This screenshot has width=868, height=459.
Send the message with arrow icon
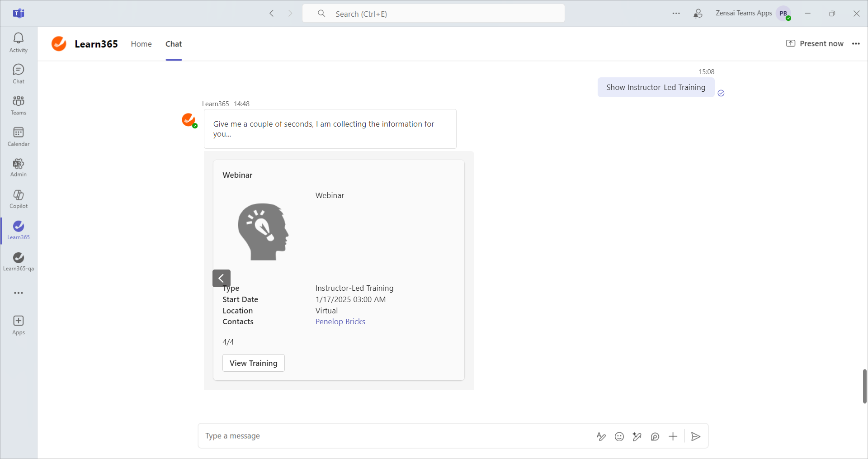click(696, 436)
